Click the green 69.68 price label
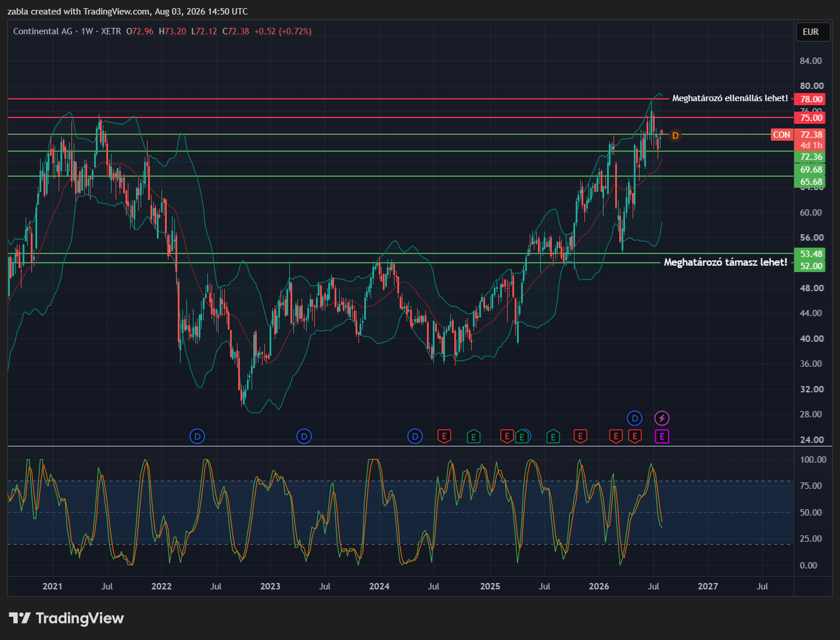 click(810, 170)
